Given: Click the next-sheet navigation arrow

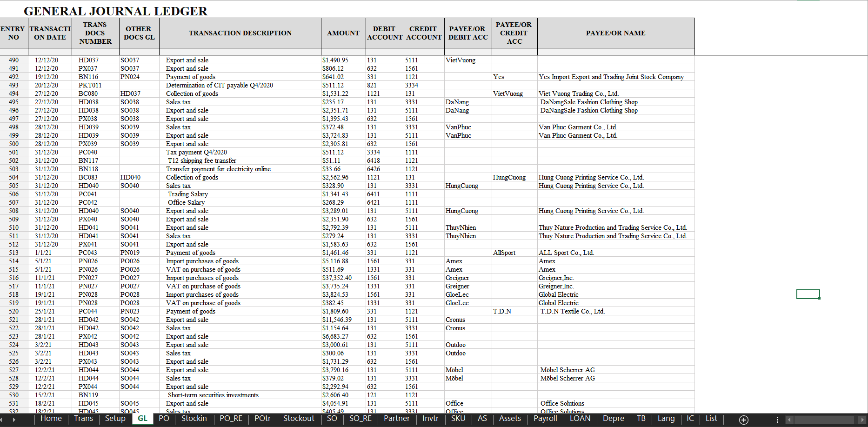Looking at the screenshot, I should point(14,420).
